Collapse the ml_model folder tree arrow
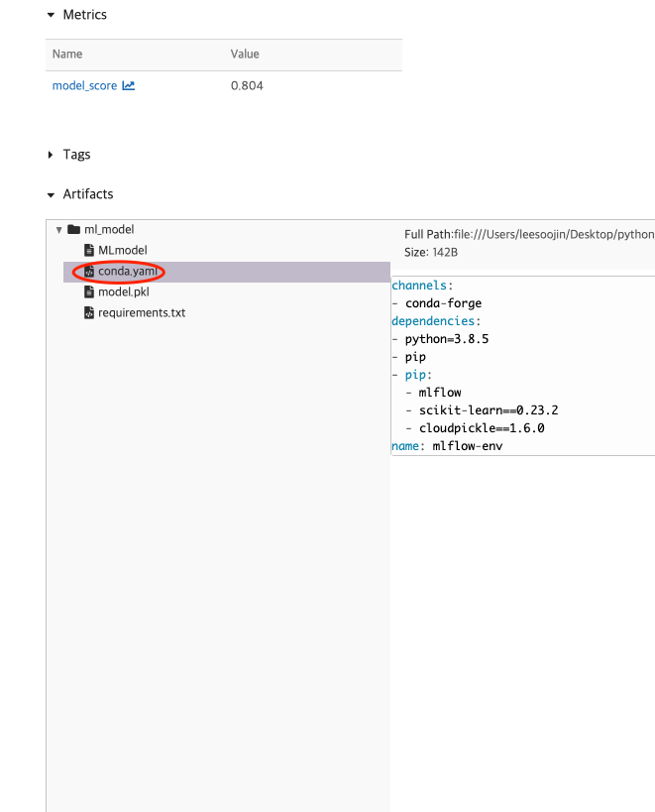 click(59, 230)
